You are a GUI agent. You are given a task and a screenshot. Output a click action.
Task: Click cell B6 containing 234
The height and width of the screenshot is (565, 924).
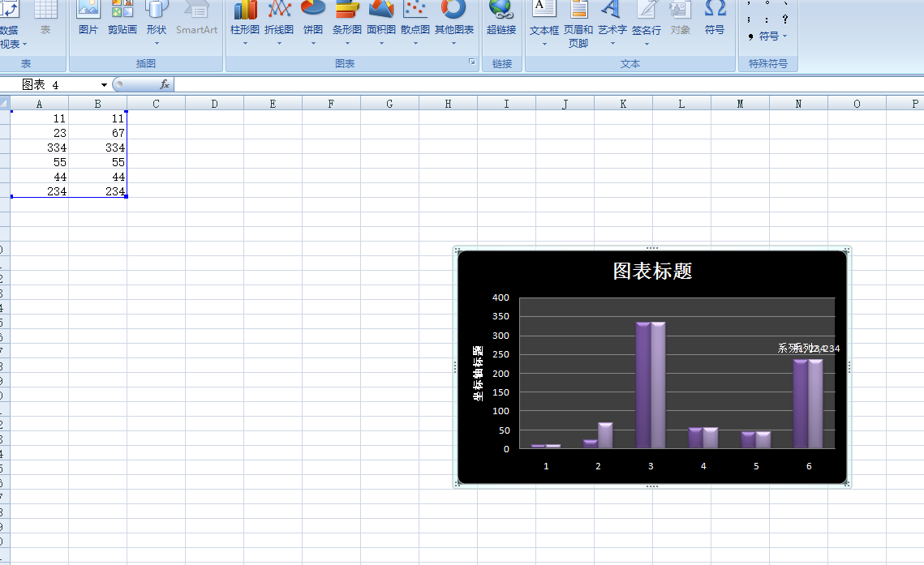tap(98, 191)
